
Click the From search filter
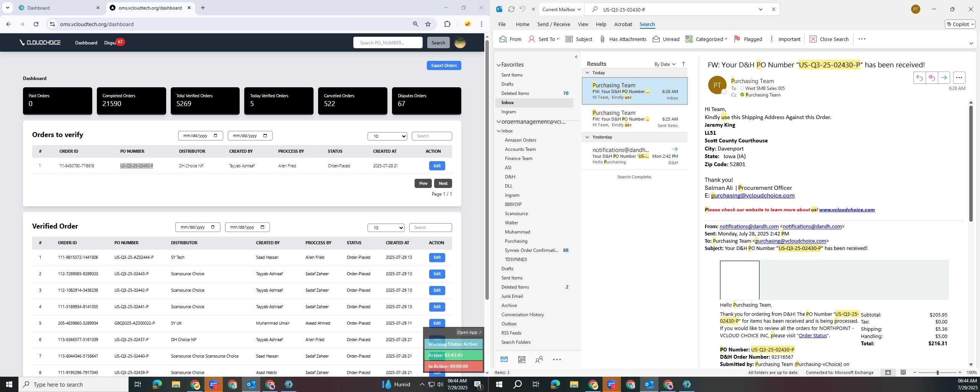point(511,39)
